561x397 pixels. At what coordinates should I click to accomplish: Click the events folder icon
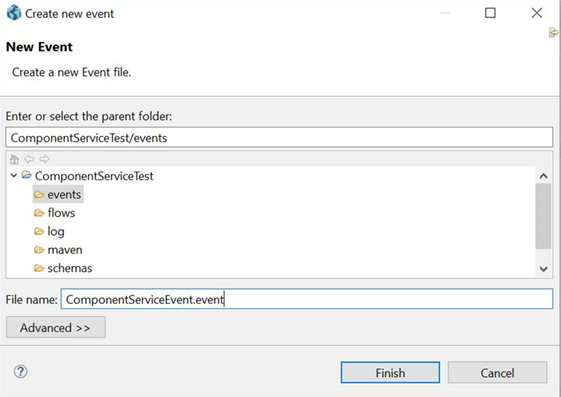tap(39, 194)
